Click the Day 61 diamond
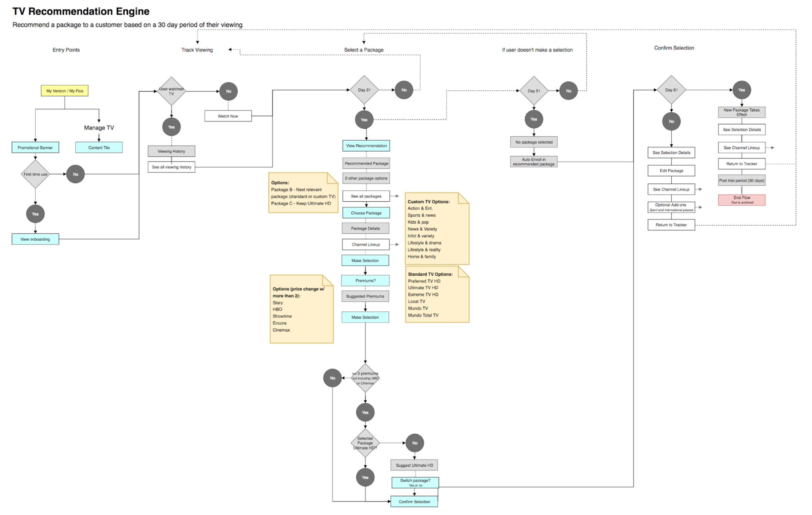 tap(671, 90)
